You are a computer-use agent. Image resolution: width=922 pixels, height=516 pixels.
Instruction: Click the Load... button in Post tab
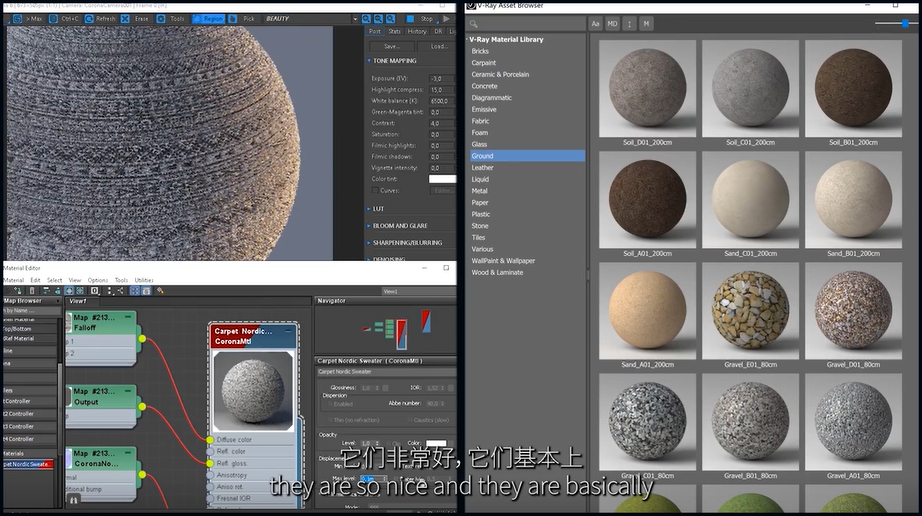coord(437,46)
